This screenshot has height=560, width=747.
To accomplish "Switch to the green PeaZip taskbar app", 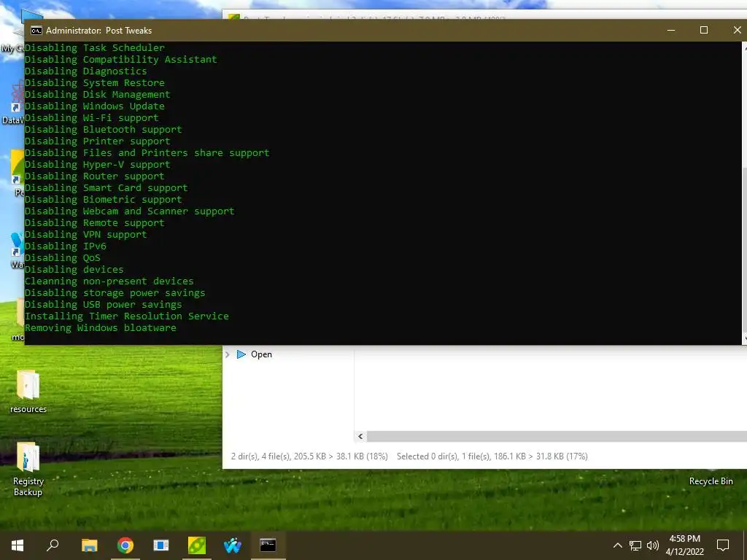I will [x=197, y=545].
